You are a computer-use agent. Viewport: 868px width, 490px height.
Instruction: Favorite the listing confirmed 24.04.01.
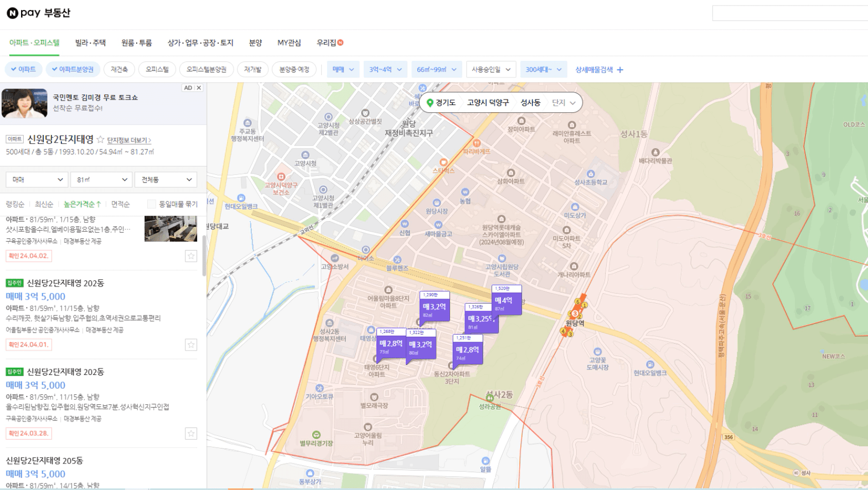coord(191,345)
